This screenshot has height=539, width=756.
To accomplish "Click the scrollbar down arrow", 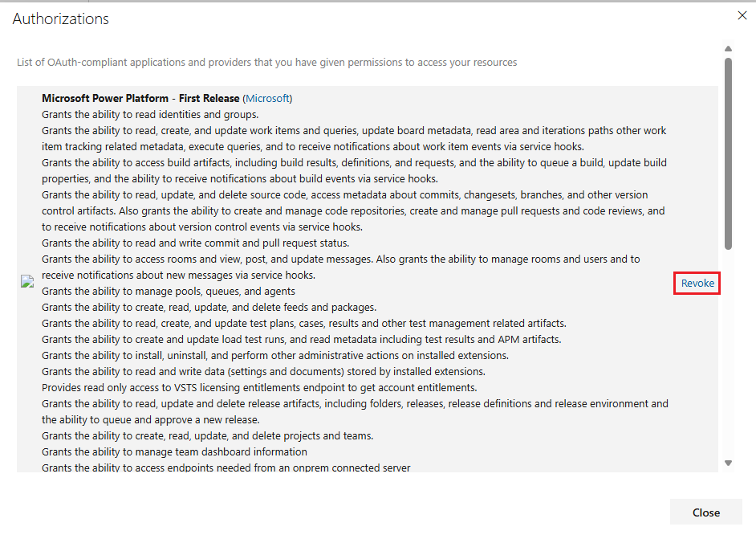I will [x=728, y=463].
